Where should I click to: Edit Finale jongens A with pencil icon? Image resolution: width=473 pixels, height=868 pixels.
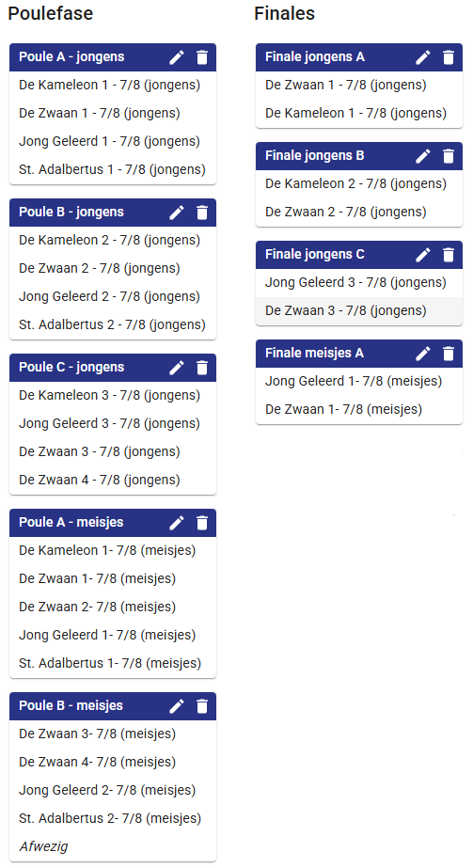coord(422,57)
